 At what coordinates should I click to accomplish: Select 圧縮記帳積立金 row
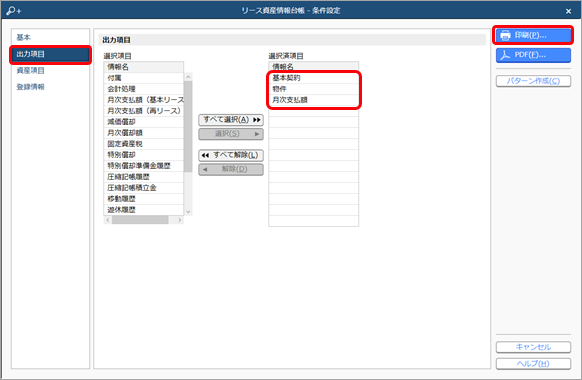[x=144, y=188]
